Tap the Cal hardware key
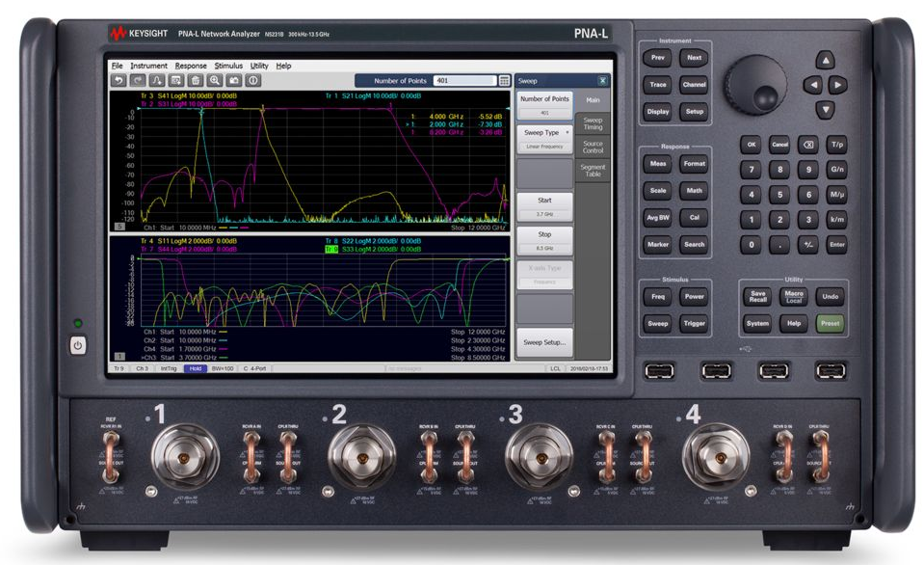This screenshot has height=565, width=924. click(694, 218)
